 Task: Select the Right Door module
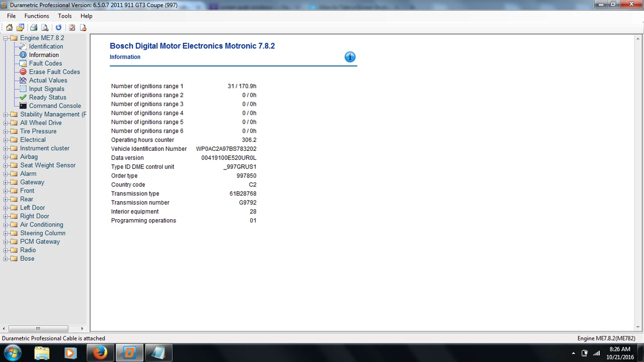(35, 217)
